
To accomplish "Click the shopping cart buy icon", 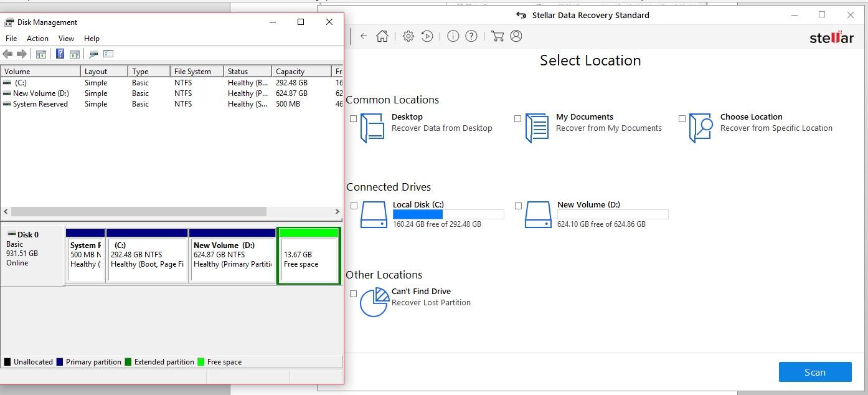I will tap(498, 36).
